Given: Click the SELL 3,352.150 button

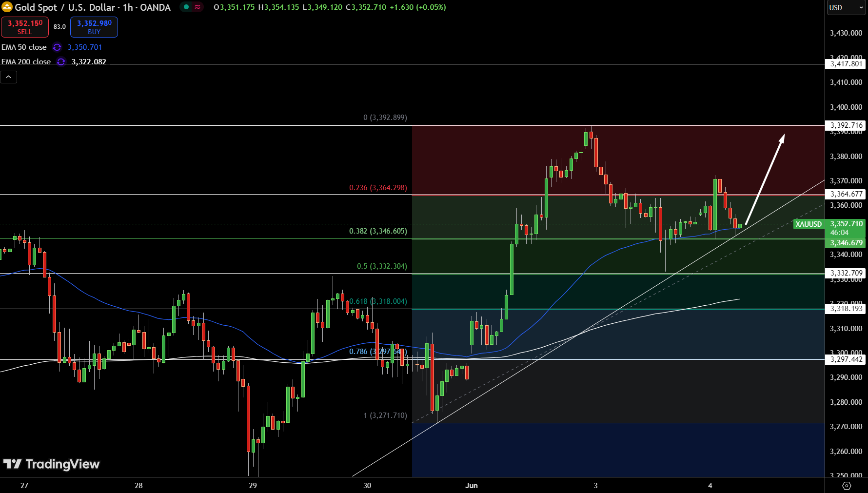Looking at the screenshot, I should [25, 27].
